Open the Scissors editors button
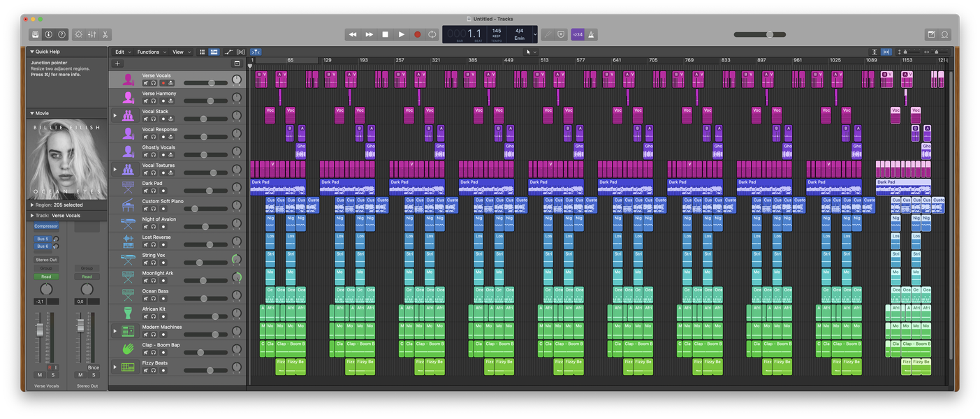The width and height of the screenshot is (980, 419). pos(105,34)
